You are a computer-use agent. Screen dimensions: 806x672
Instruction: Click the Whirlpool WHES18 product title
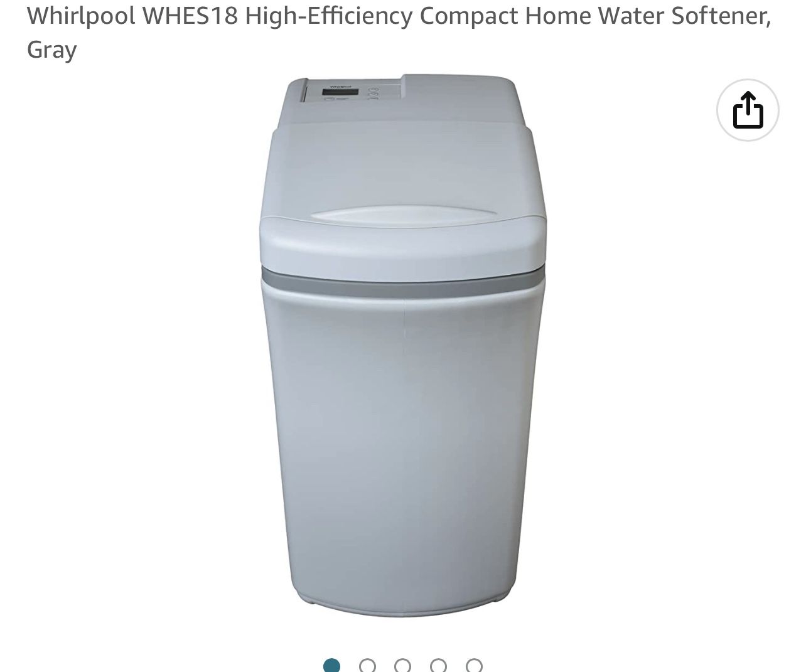[x=399, y=32]
